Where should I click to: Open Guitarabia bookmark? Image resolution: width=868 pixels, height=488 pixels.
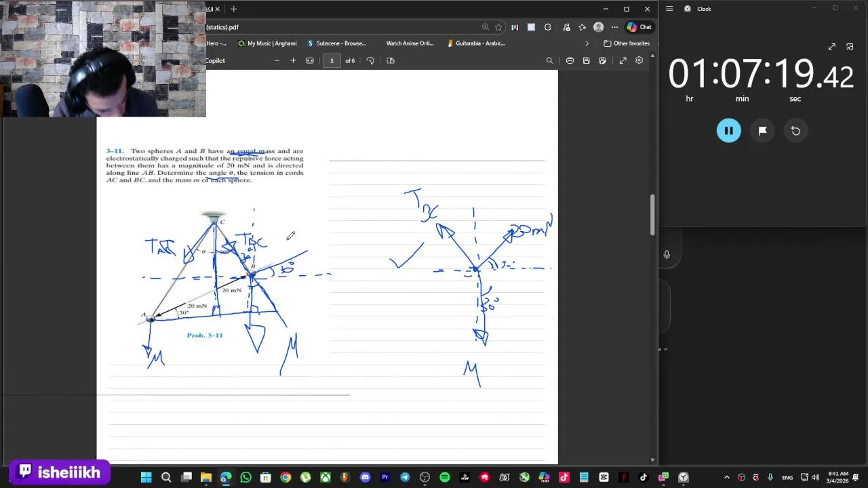(x=476, y=43)
